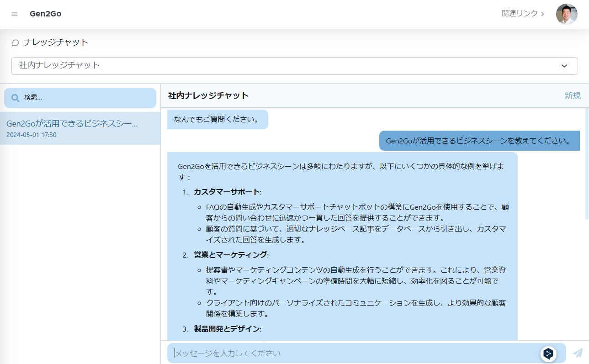The height and width of the screenshot is (364, 589).
Task: Click the カスタマーサポート heading
Action: click(227, 192)
